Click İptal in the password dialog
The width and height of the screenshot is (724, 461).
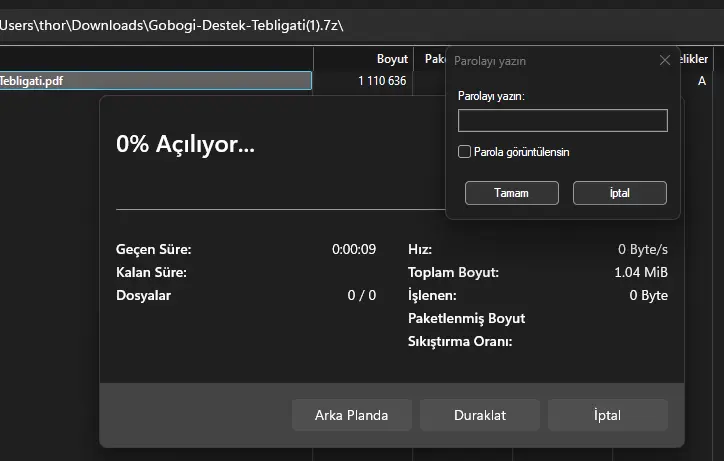(x=619, y=193)
